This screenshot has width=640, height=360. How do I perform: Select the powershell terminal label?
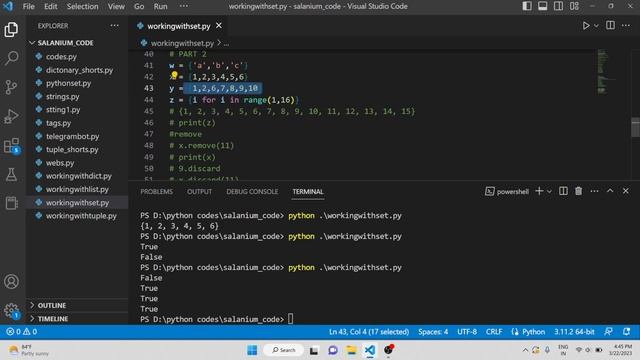pos(507,191)
